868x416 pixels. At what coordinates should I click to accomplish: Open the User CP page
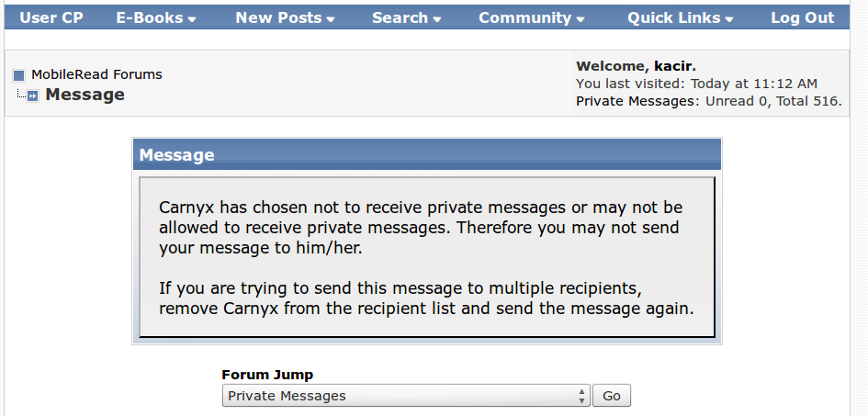point(50,17)
